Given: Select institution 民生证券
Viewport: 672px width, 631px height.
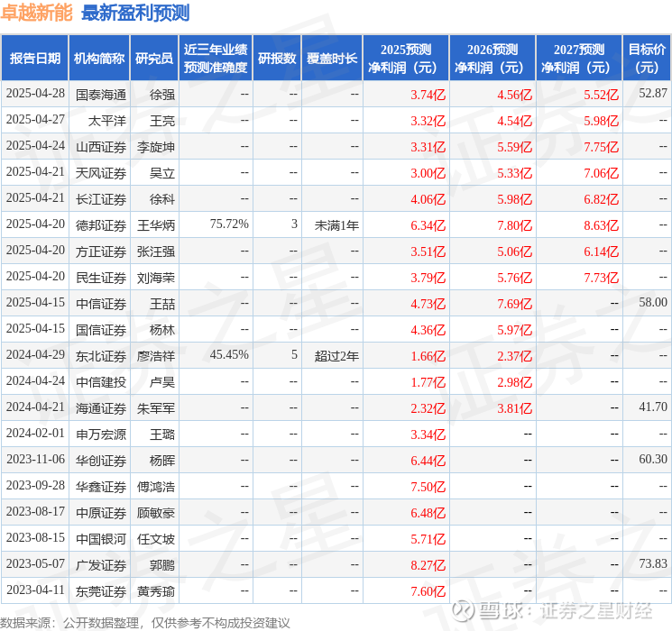Looking at the screenshot, I should tap(101, 278).
